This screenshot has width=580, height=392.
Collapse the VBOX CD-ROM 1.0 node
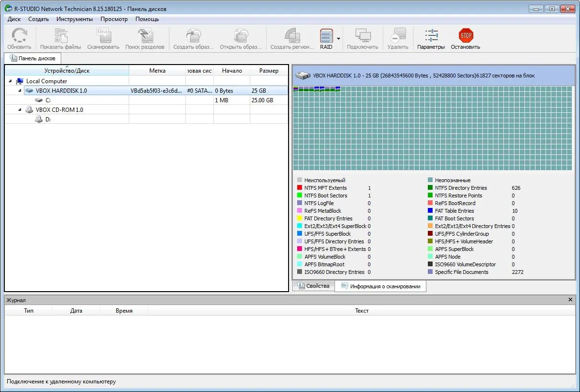[x=20, y=109]
